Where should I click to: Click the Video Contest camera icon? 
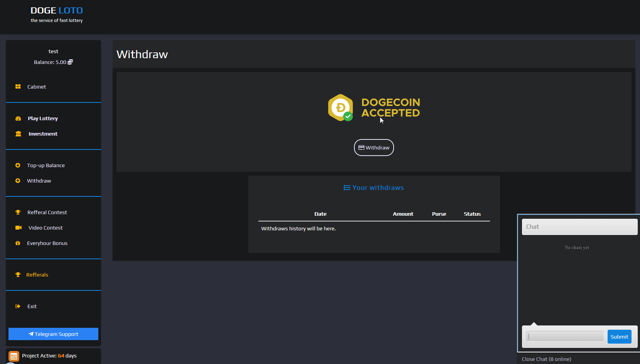[x=18, y=228]
